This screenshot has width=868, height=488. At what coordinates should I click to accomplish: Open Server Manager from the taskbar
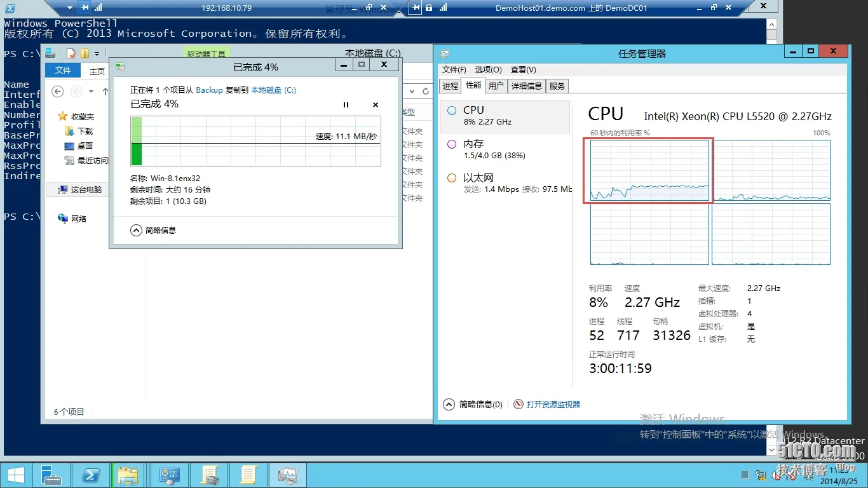click(51, 475)
